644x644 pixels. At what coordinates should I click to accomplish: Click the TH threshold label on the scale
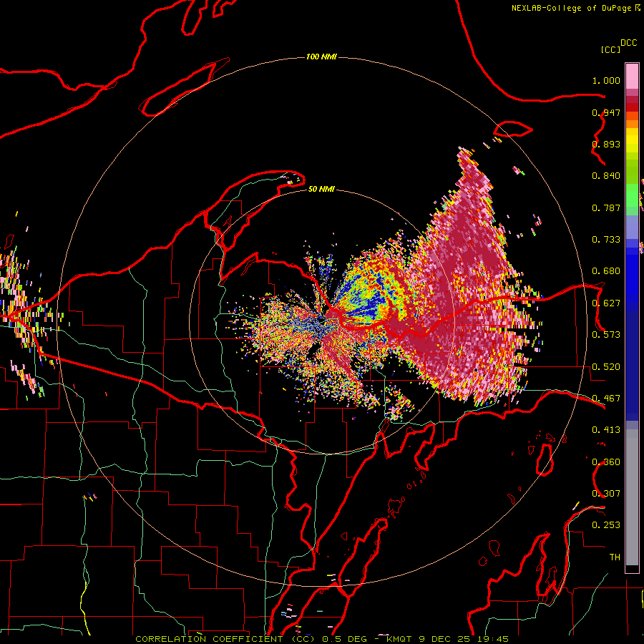coord(615,557)
